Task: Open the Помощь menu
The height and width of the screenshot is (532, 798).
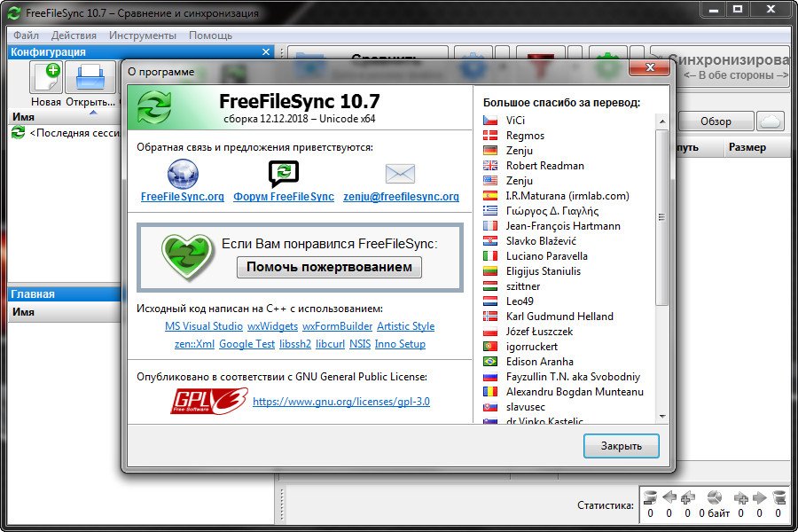Action: pos(210,35)
